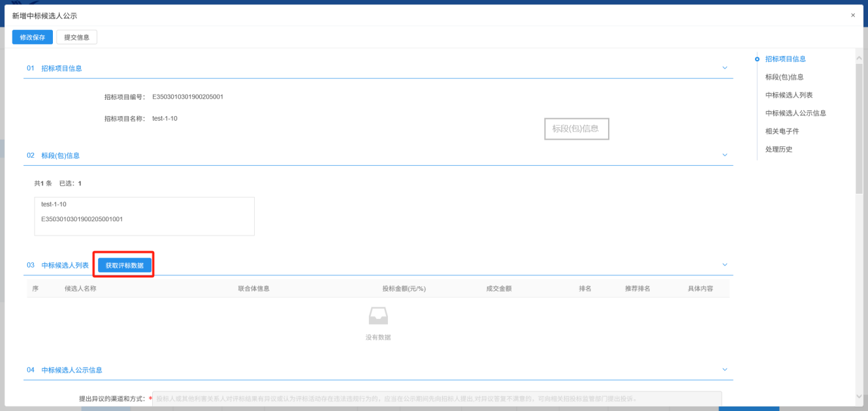
Task: Click the empty-data inbox icon
Action: (x=378, y=316)
